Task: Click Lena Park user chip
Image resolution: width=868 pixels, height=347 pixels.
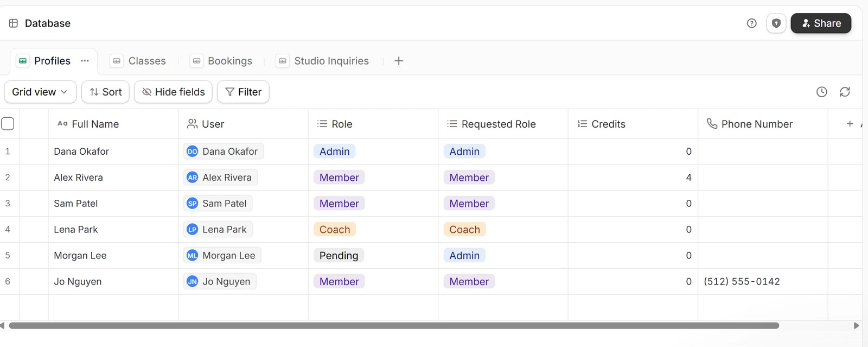Action: click(218, 230)
